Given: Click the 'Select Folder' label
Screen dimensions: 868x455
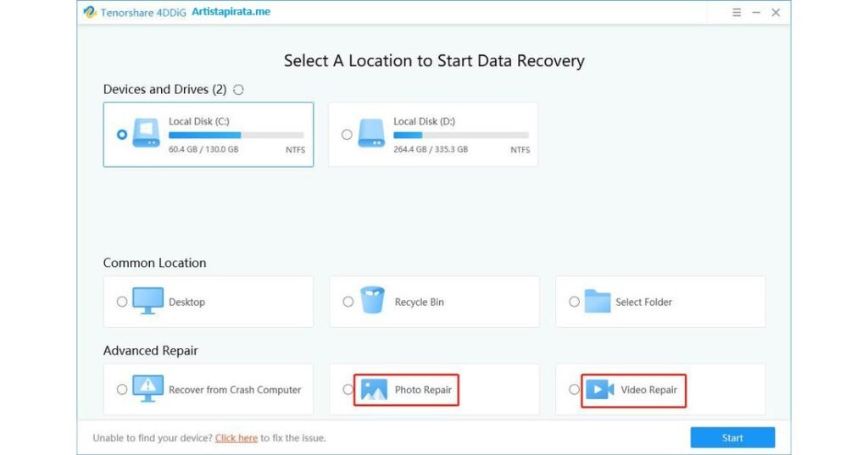Looking at the screenshot, I should point(644,302).
